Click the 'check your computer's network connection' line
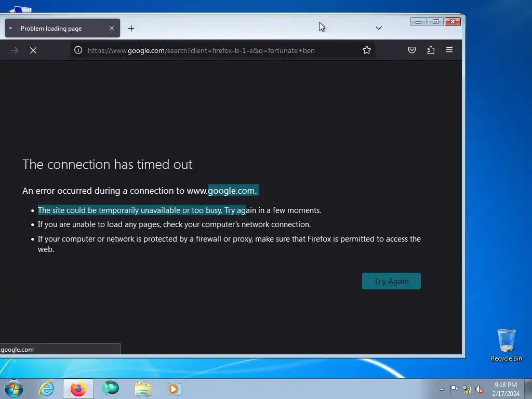The width and height of the screenshot is (532, 399). point(174,224)
